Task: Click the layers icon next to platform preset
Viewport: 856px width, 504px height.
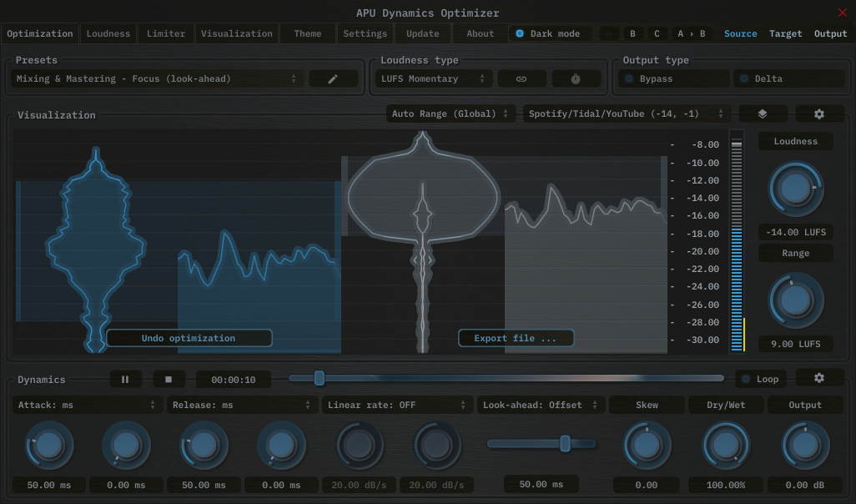Action: point(763,113)
